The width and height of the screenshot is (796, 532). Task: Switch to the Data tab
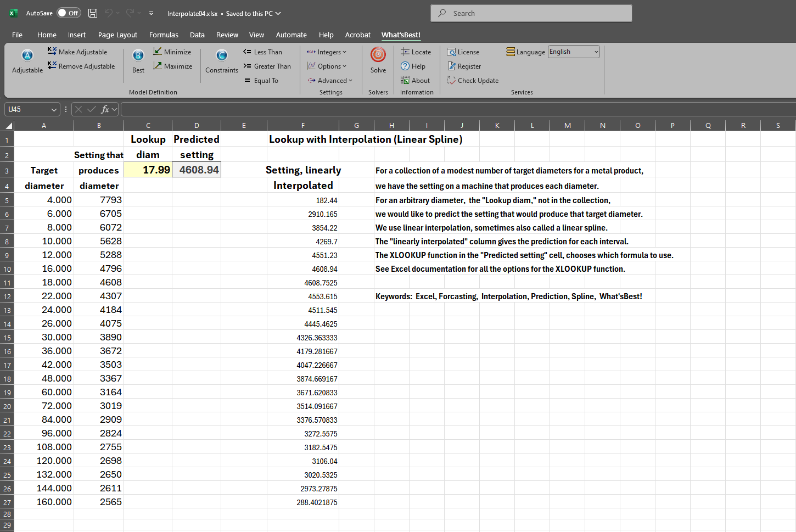click(197, 35)
